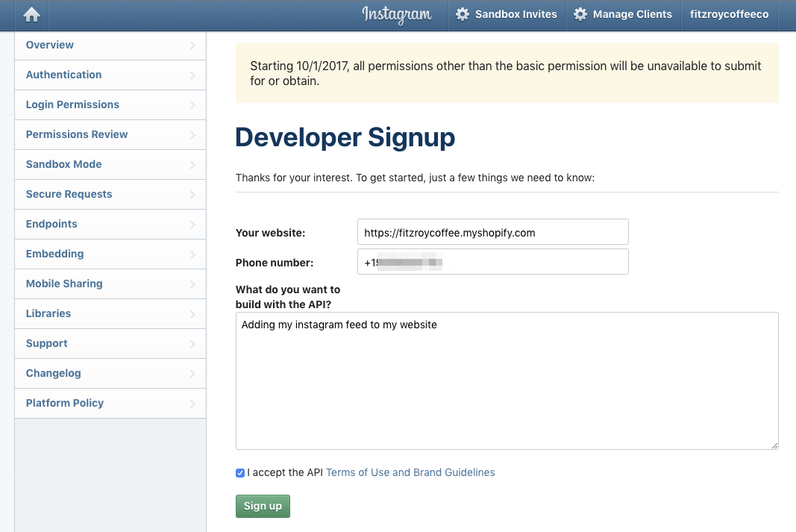This screenshot has width=796, height=532.
Task: Click the Developer Signup heading
Action: 345,137
